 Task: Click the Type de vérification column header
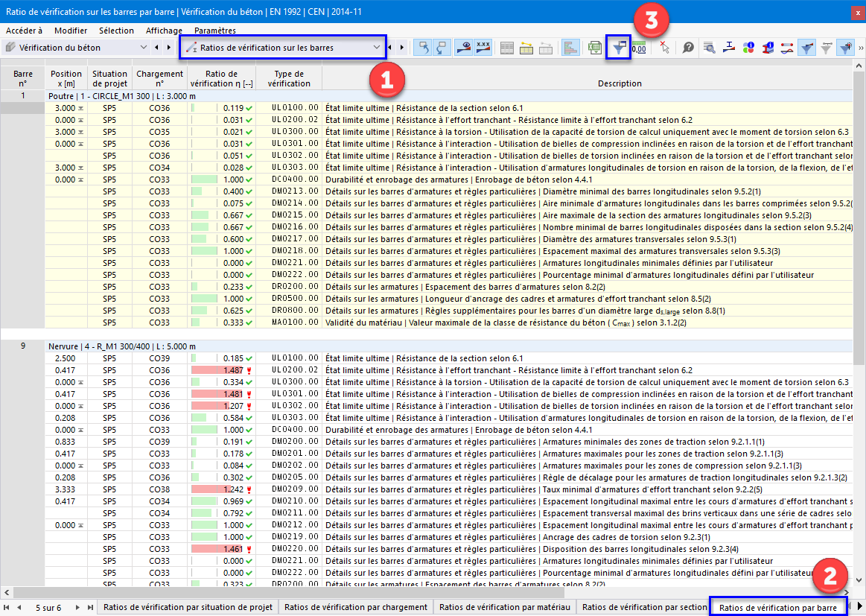point(289,78)
